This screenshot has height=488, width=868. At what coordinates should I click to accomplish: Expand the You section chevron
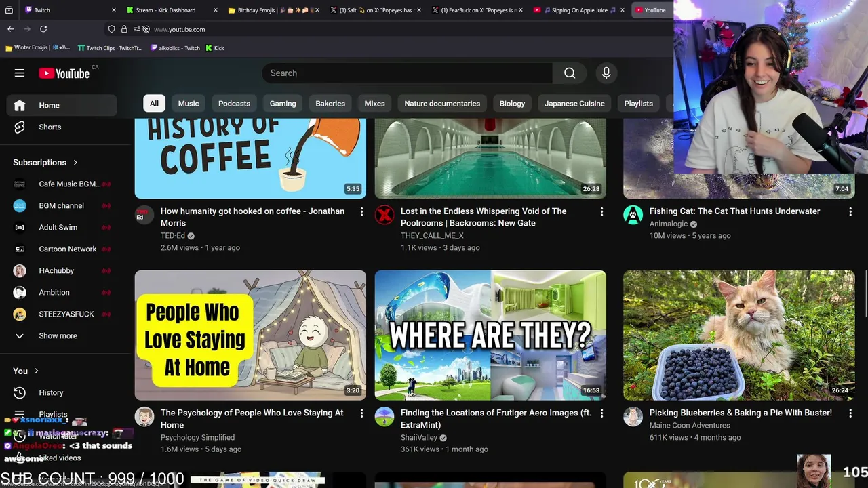pyautogui.click(x=37, y=371)
